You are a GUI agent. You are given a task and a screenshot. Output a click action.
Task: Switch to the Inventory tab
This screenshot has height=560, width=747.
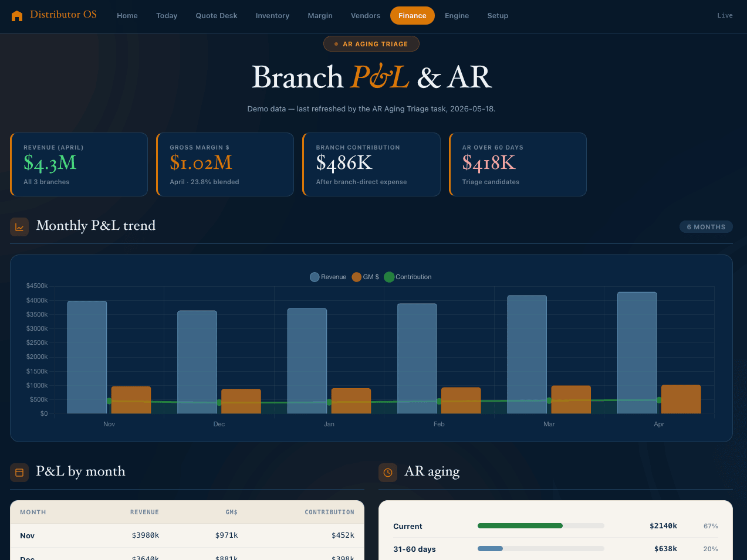click(272, 16)
